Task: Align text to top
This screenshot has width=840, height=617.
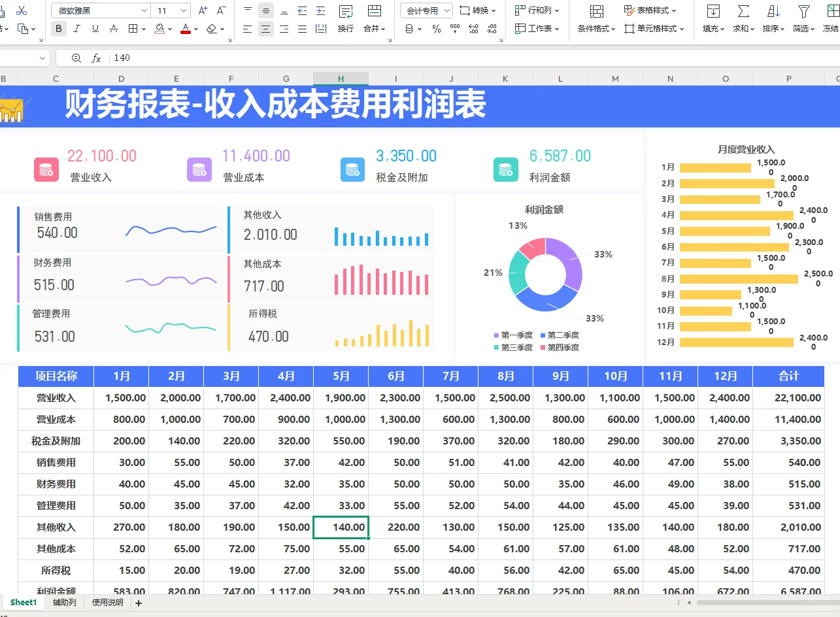Action: 248,10
